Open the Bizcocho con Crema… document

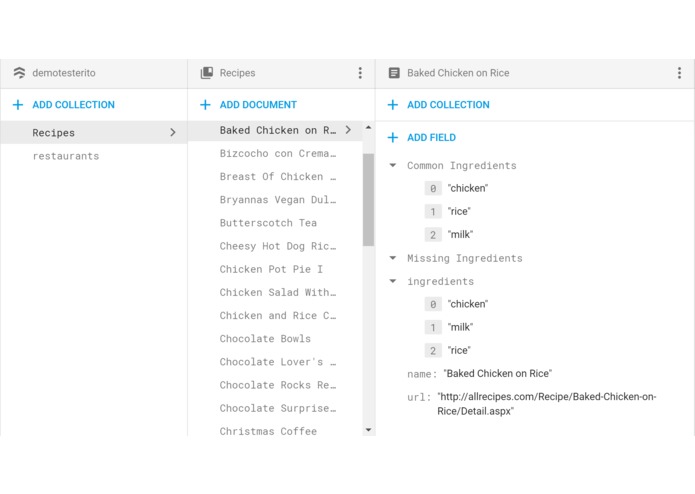[x=278, y=153]
